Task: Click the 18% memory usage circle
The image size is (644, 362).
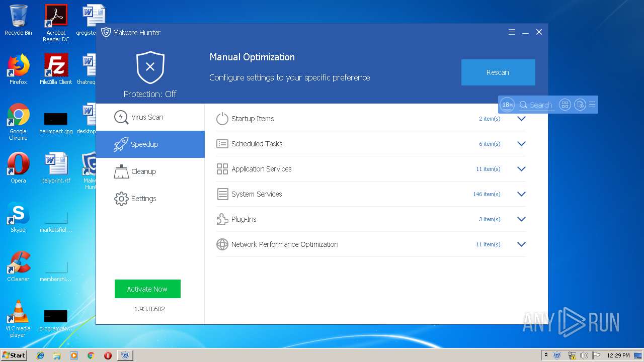Action: [508, 105]
